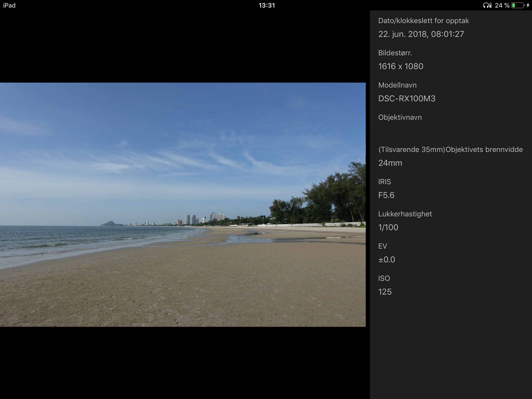Image resolution: width=532 pixels, height=399 pixels.
Task: Tap the Bildestørr. label
Action: coord(395,53)
